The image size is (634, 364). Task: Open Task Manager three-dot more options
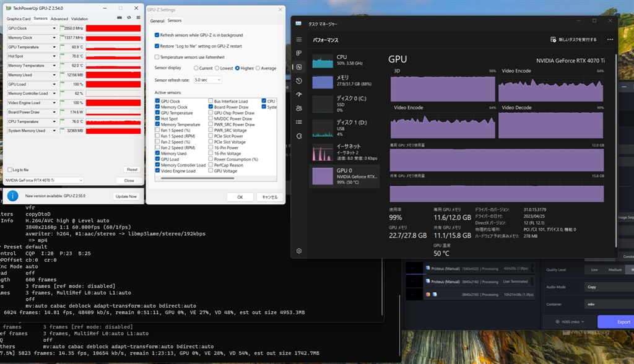610,40
